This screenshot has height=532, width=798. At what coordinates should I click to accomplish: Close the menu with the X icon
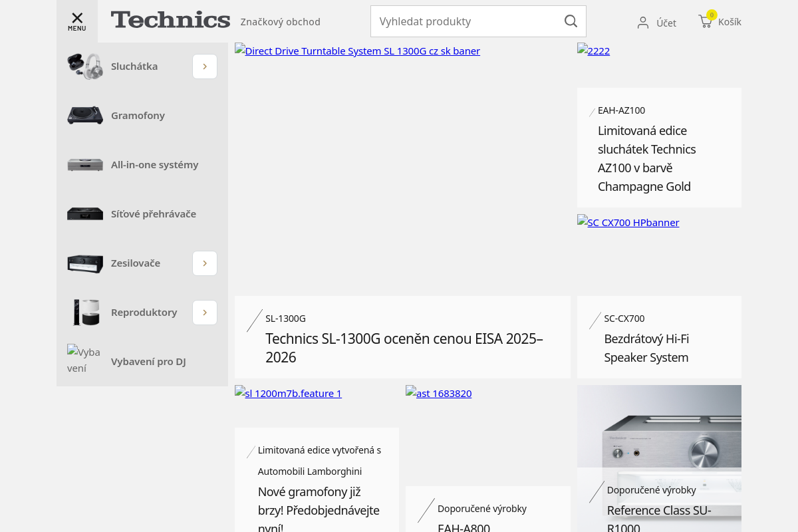pyautogui.click(x=77, y=18)
